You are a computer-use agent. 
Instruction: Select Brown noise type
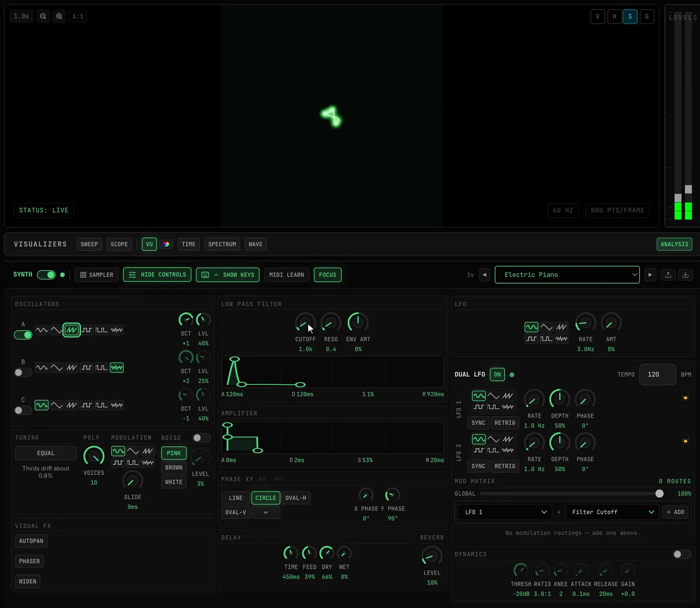click(x=174, y=467)
